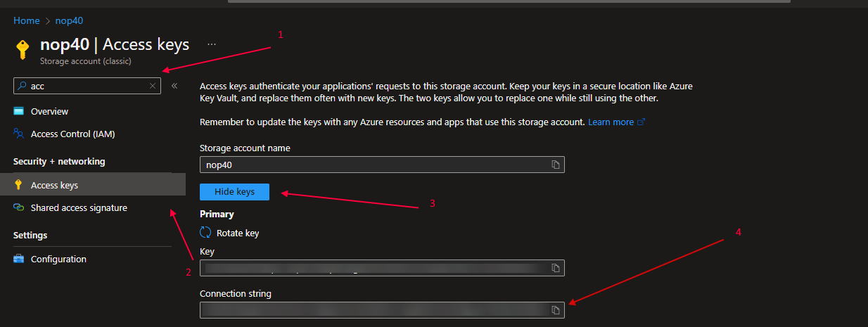Click the Storage account (classic) subtitle
This screenshot has width=868, height=327.
tap(86, 61)
